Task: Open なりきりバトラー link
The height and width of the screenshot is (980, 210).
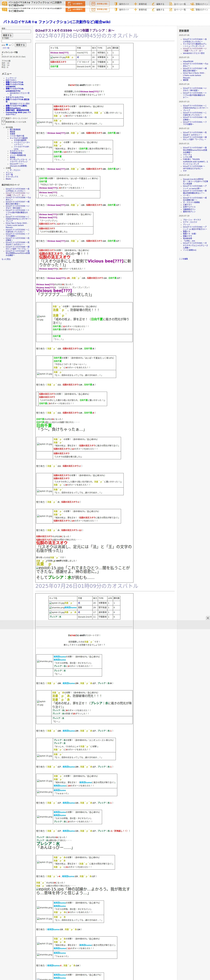Action: [x=17, y=151]
